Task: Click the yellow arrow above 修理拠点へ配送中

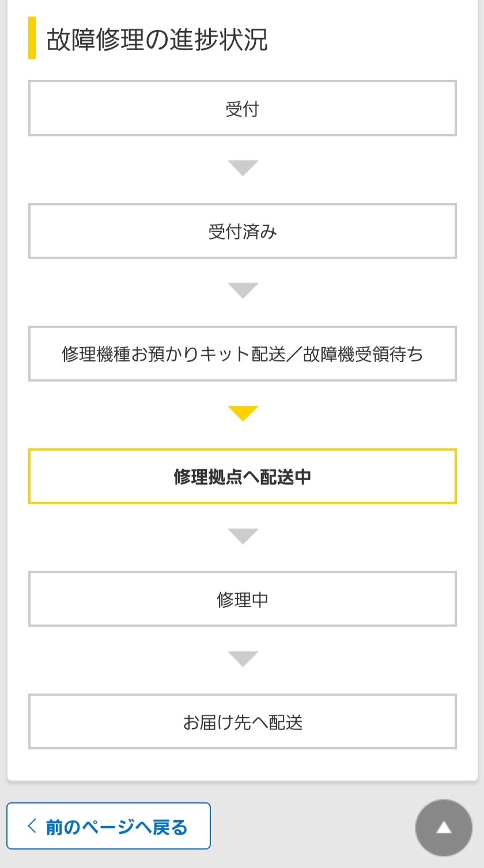Action: [243, 413]
